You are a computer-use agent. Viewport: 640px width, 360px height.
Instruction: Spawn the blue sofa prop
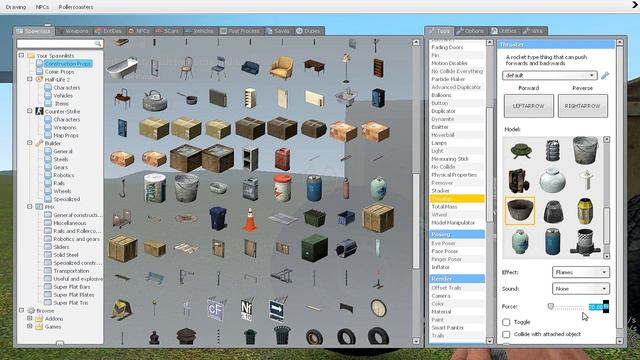pyautogui.click(x=250, y=68)
